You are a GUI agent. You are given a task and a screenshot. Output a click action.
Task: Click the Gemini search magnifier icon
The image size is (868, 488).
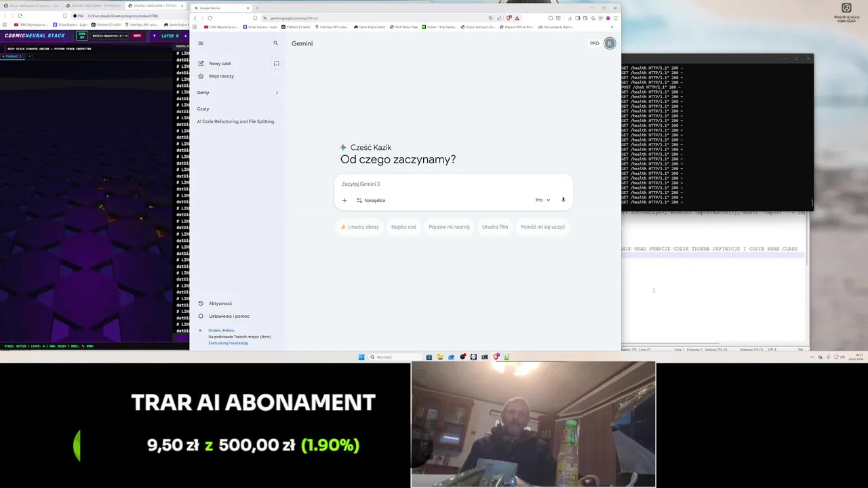pyautogui.click(x=276, y=43)
